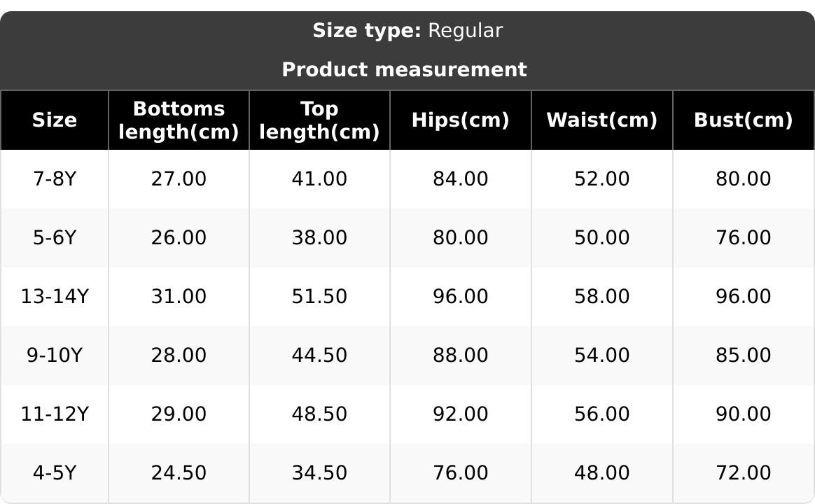Click the 51.50 top length value
Viewport: 815px width, 504px height.
click(x=319, y=297)
